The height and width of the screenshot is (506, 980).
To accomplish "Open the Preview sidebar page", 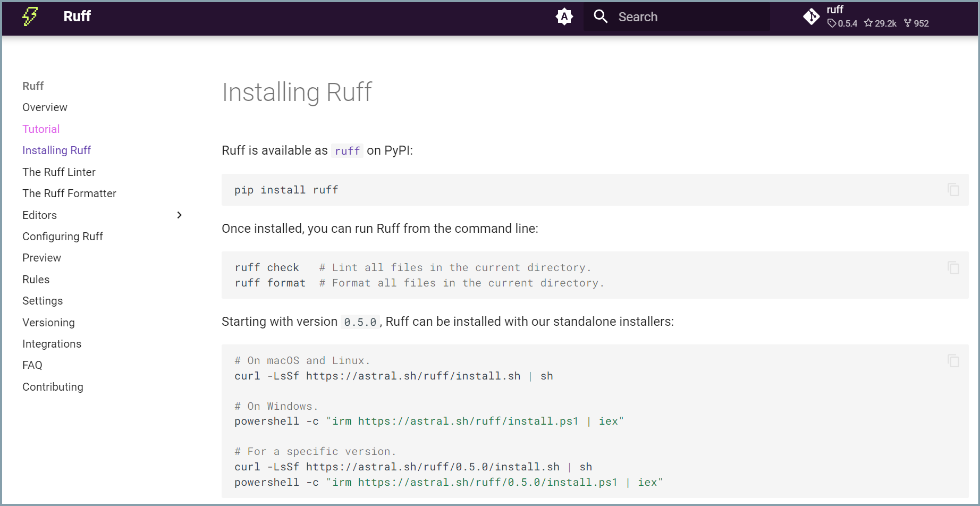I will pyautogui.click(x=41, y=258).
